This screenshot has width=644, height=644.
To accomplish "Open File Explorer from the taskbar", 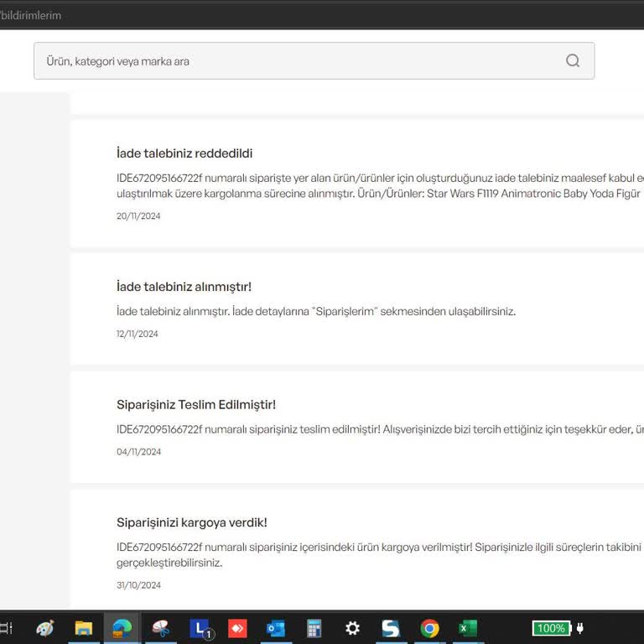I will coord(83,628).
